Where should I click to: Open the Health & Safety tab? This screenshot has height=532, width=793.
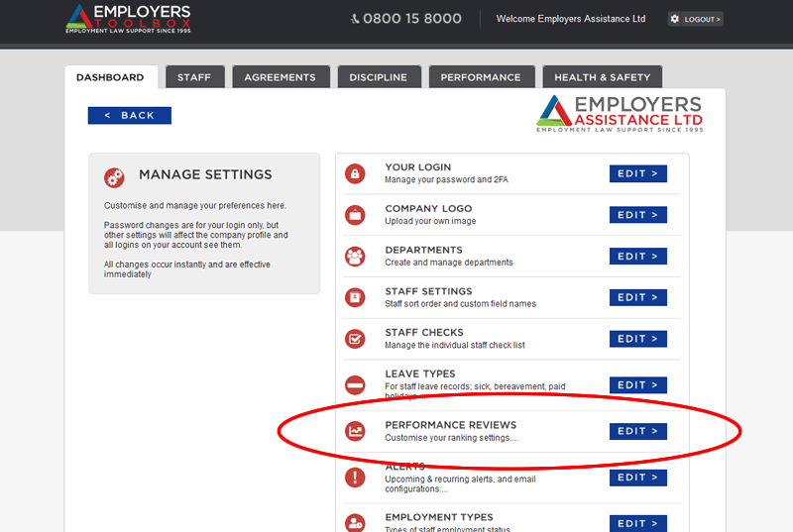[602, 77]
